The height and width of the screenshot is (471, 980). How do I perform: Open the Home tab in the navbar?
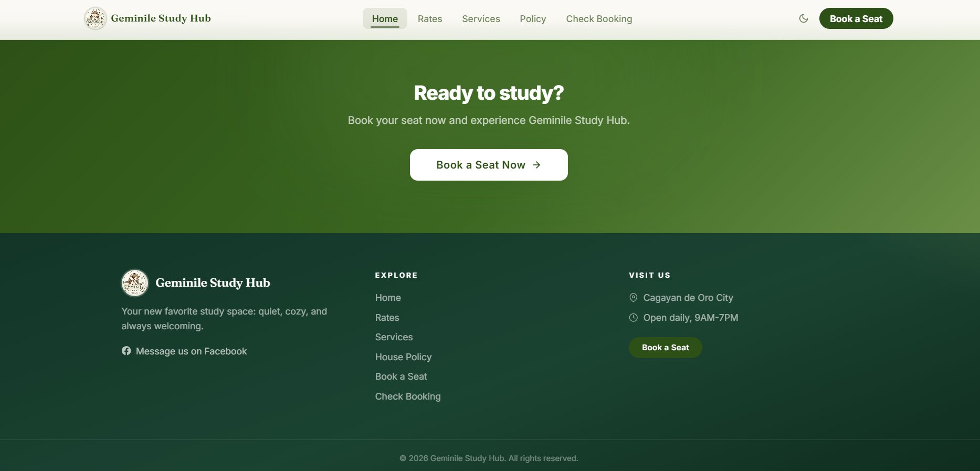click(385, 18)
